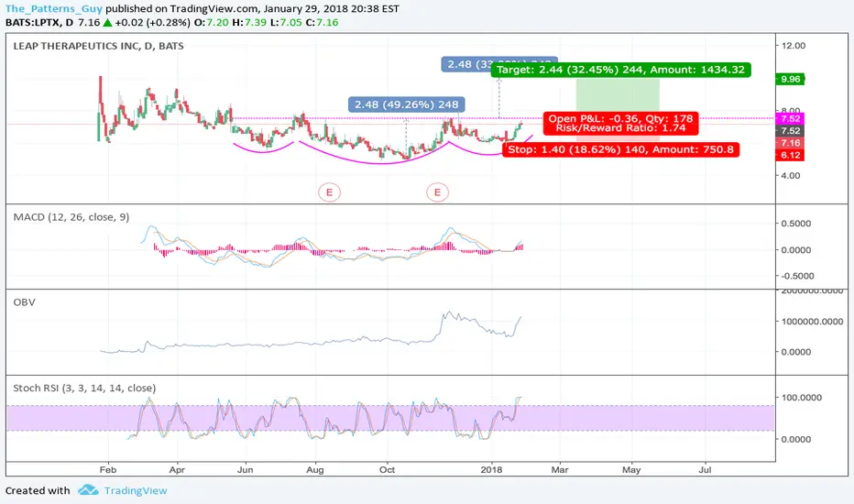
Task: Click the 100.0000 Stoch RSI scale value
Action: tap(801, 398)
